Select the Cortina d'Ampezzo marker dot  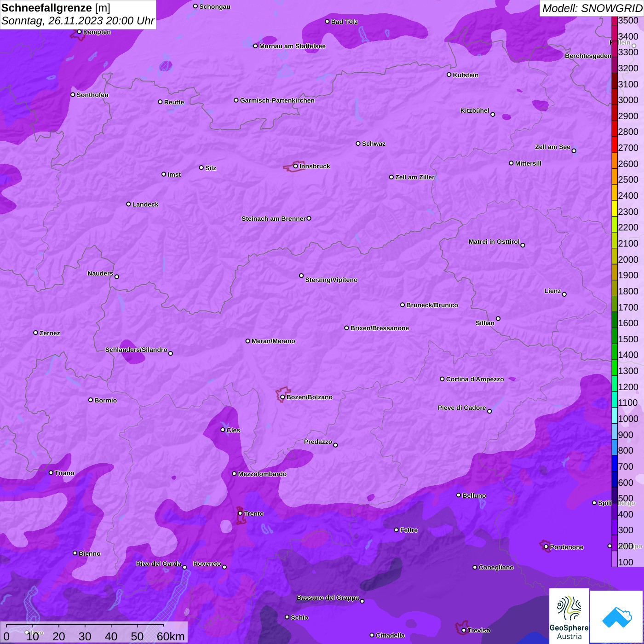click(443, 379)
